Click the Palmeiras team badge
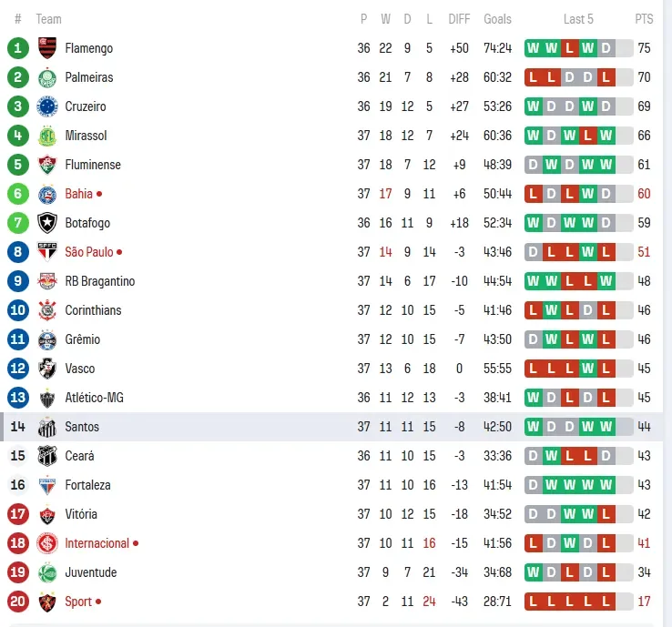This screenshot has height=627, width=672. point(47,77)
